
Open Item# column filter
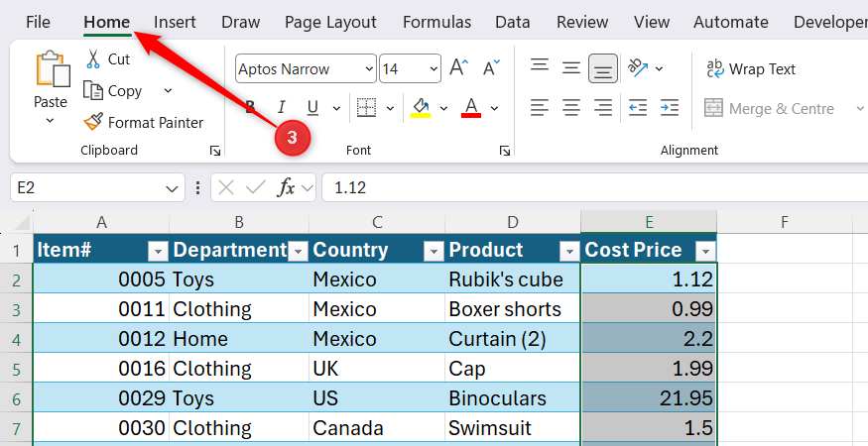click(x=158, y=252)
